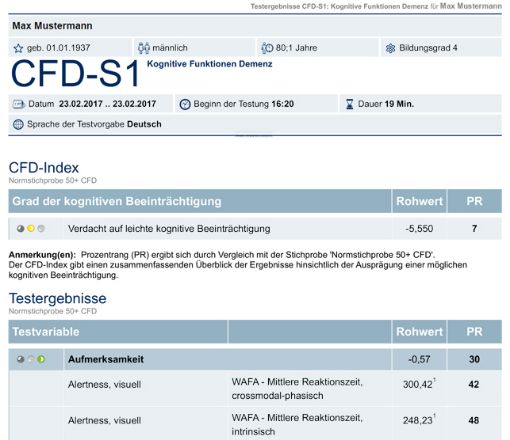Image resolution: width=510 pixels, height=440 pixels.
Task: Click the CFD-Index Rohwert column header
Action: pyautogui.click(x=419, y=201)
